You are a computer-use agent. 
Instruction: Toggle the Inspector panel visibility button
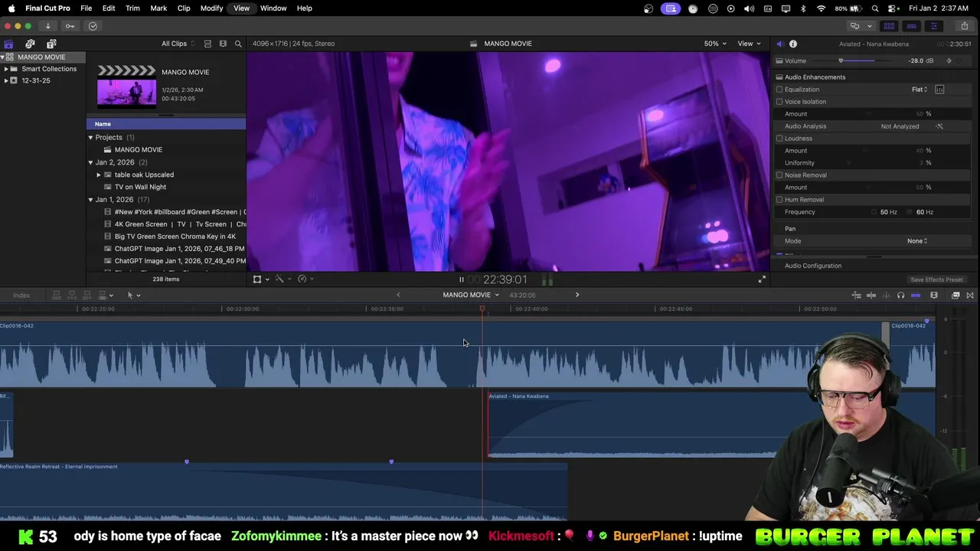pyautogui.click(x=933, y=26)
